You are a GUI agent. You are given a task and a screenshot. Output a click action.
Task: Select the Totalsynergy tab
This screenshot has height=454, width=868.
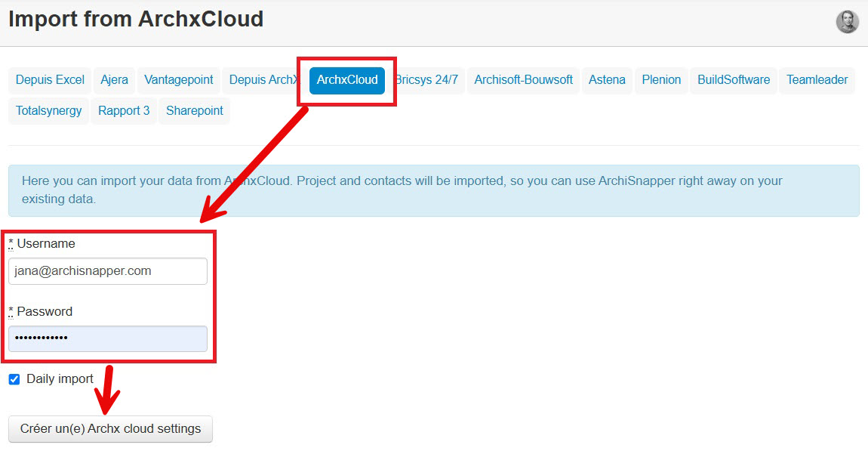49,111
